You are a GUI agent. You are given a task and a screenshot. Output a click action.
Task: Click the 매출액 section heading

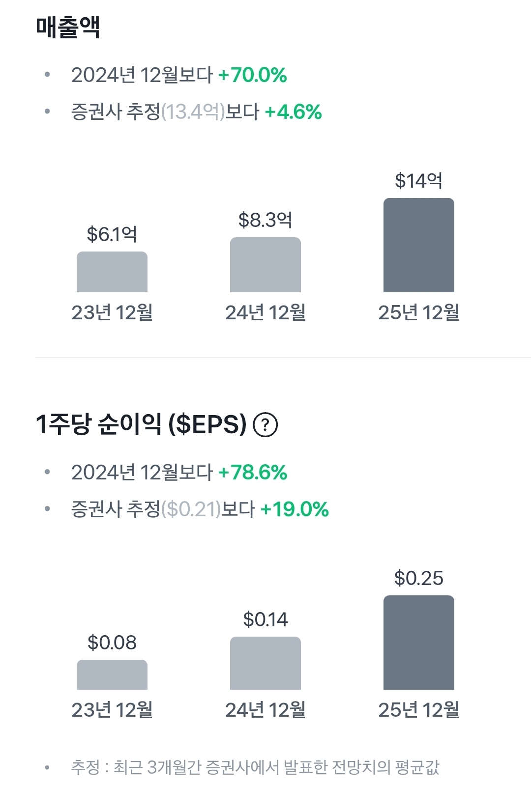click(x=68, y=27)
